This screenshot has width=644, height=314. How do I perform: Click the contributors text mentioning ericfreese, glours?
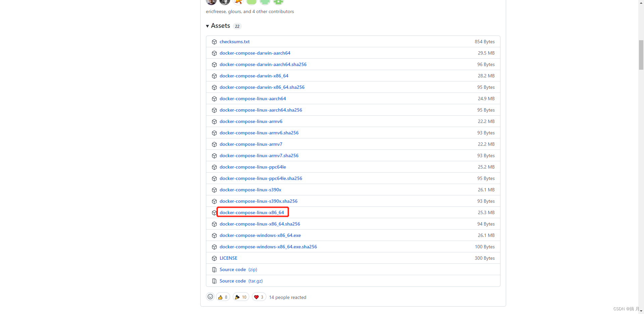coord(250,11)
